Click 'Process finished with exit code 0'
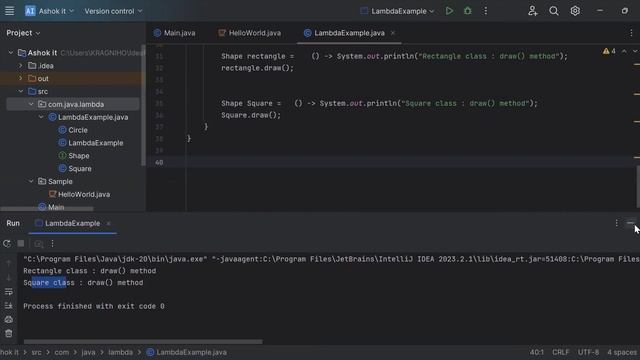Screen dimensions: 640x360 click(94, 306)
